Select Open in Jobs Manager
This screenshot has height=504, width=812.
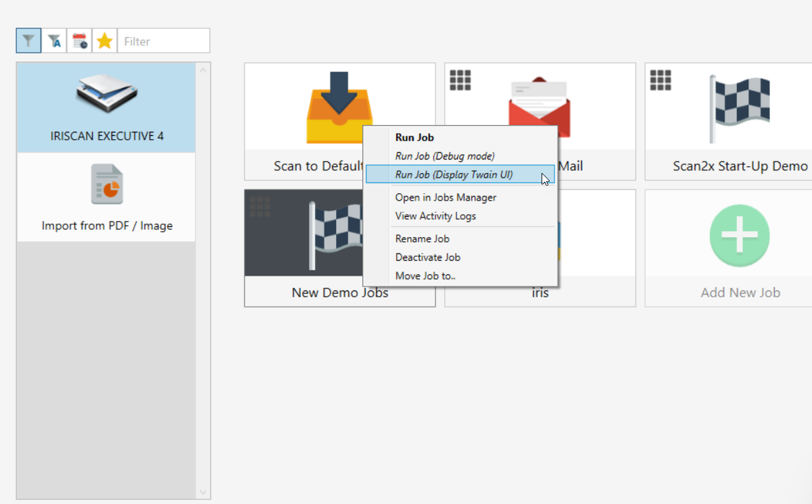pyautogui.click(x=446, y=197)
